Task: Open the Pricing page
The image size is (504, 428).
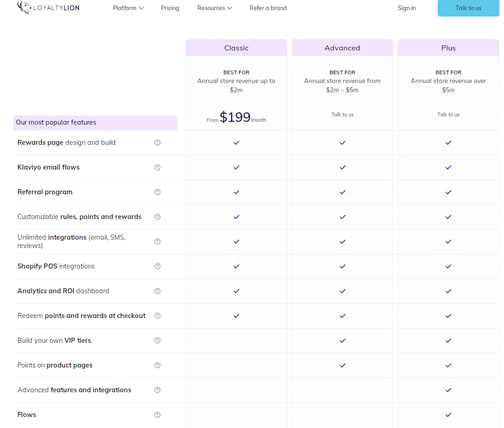Action: pyautogui.click(x=170, y=8)
